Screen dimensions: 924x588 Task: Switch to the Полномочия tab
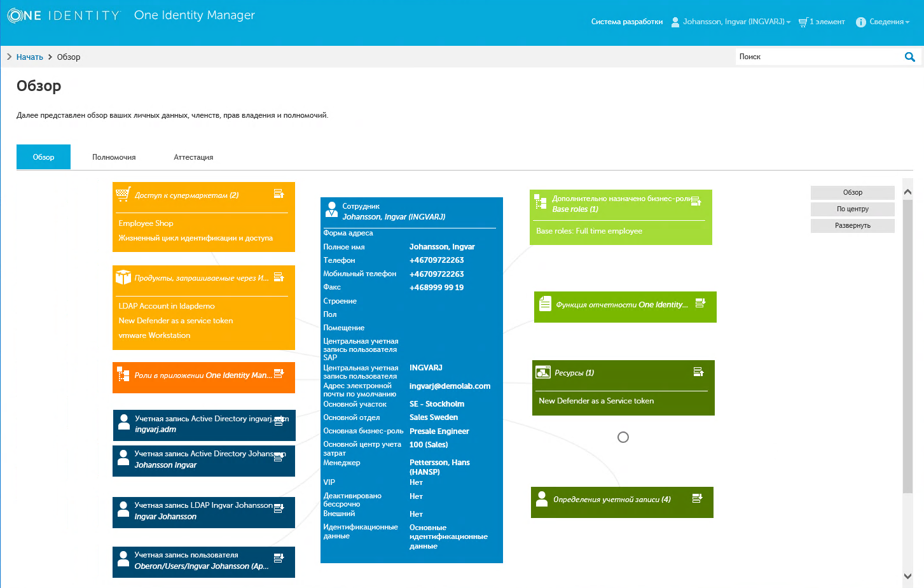click(114, 157)
